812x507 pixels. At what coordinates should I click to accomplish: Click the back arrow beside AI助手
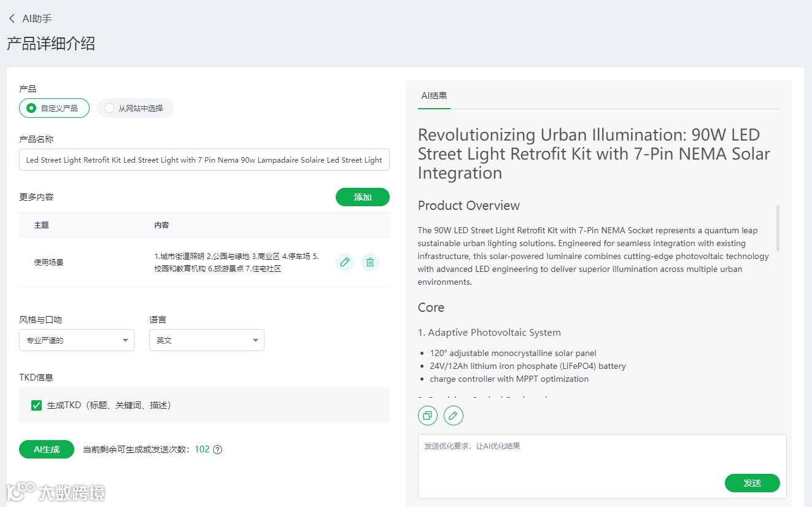pos(12,19)
